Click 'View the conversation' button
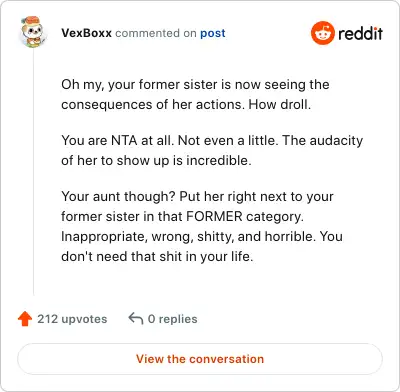The height and width of the screenshot is (392, 400). pyautogui.click(x=200, y=359)
